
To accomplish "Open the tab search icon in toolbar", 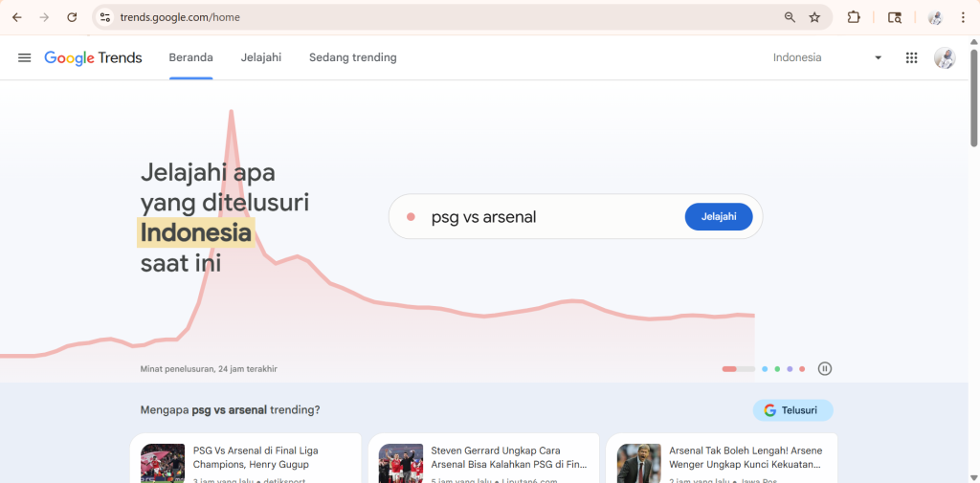I will click(895, 17).
